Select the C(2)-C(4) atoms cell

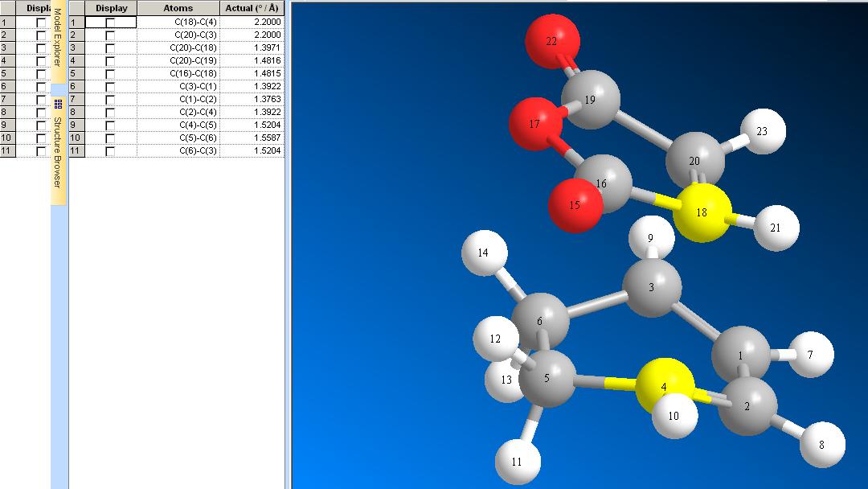[x=178, y=112]
